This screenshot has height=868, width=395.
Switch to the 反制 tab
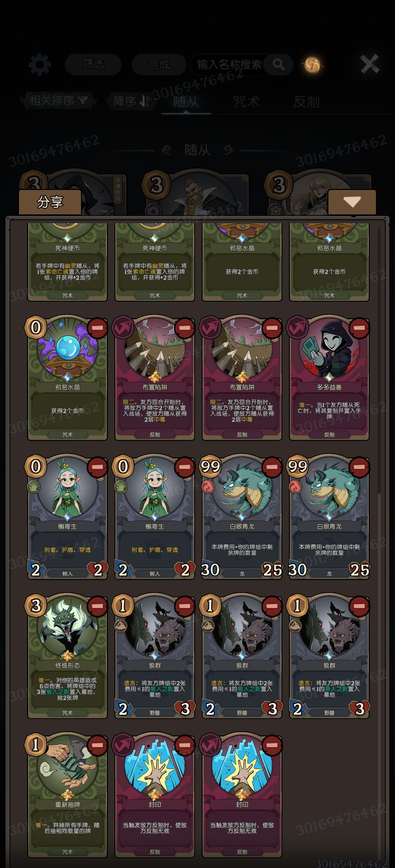pos(306,102)
